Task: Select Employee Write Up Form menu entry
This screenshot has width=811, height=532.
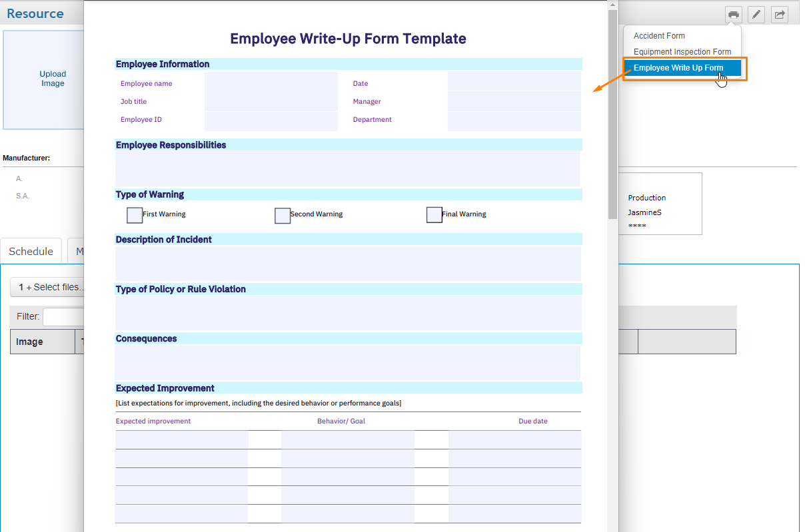Action: 682,68
